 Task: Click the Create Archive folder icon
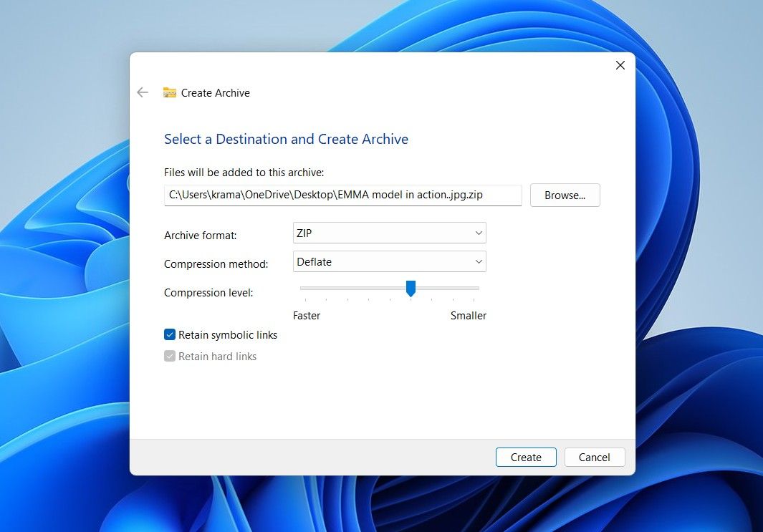click(x=170, y=92)
